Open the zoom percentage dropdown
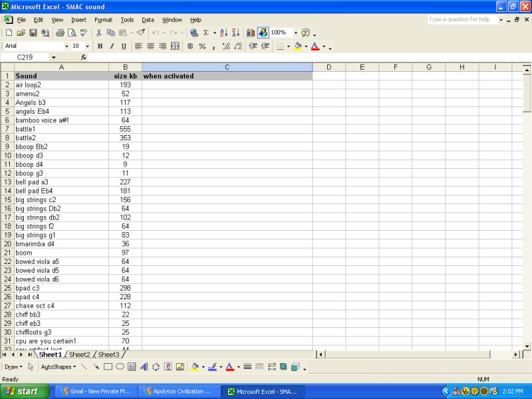The height and width of the screenshot is (399, 532). click(295, 33)
